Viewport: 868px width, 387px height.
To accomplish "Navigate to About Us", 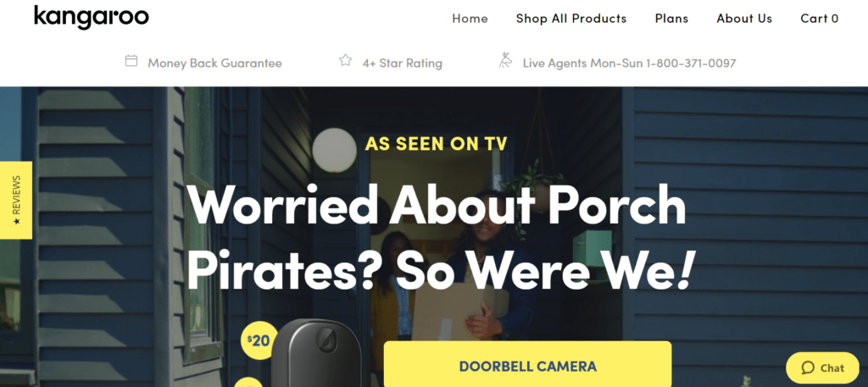I will coord(744,19).
